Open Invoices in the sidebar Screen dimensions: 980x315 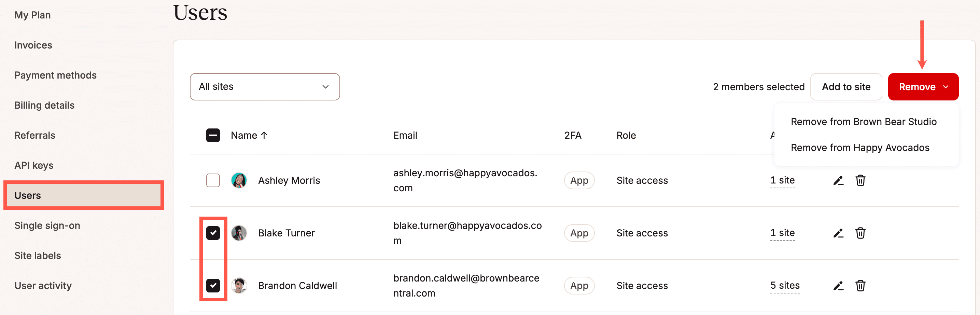click(x=33, y=45)
